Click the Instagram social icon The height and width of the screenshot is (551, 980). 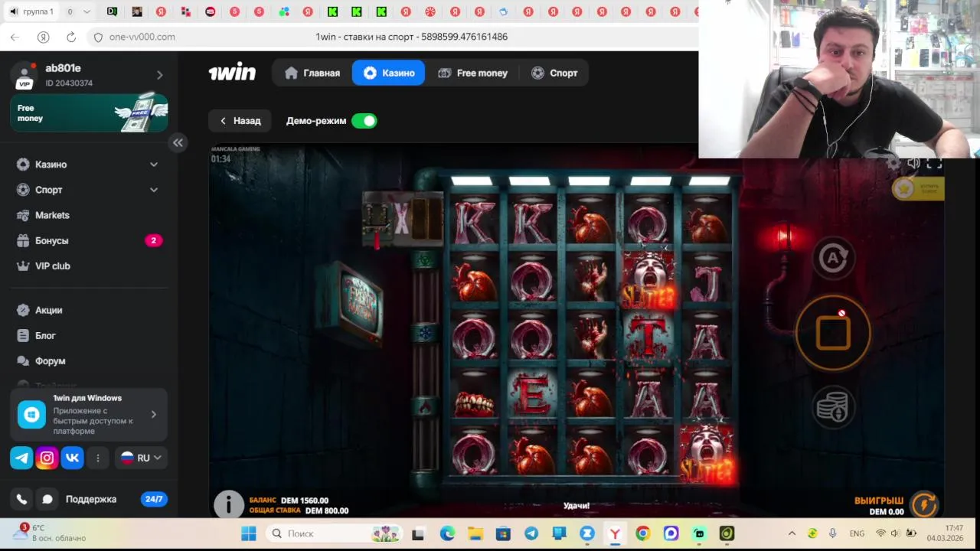point(47,458)
